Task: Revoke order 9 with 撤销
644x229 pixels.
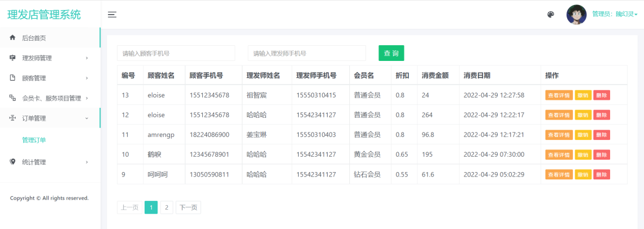Action: 583,174
